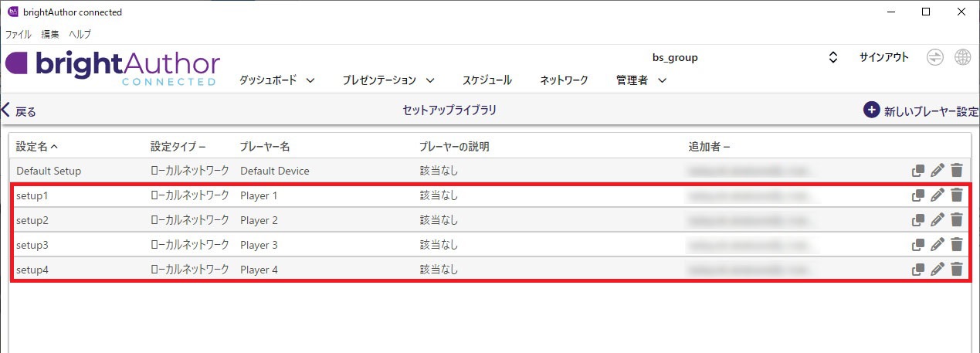Expand the ダッシュボード dropdown menu

point(276,80)
